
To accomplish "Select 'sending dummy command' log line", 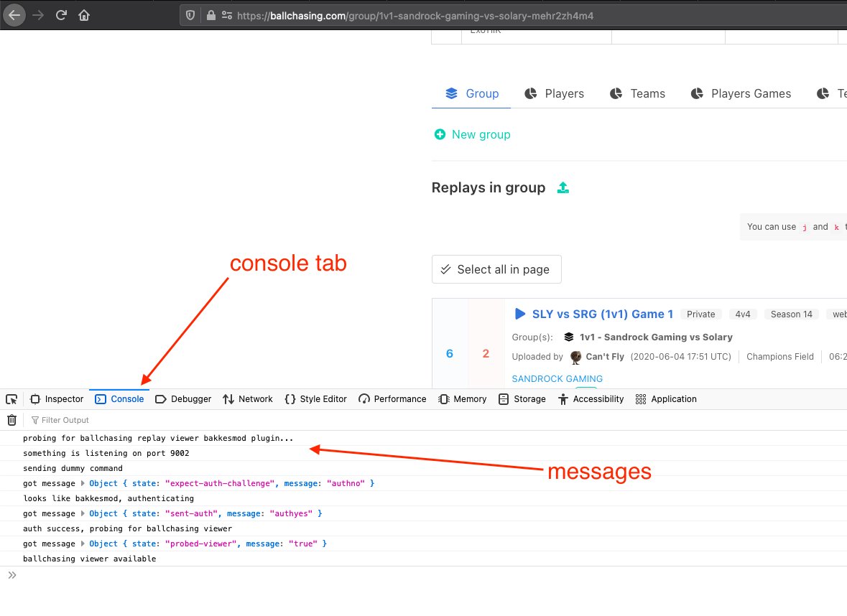I will click(x=73, y=468).
